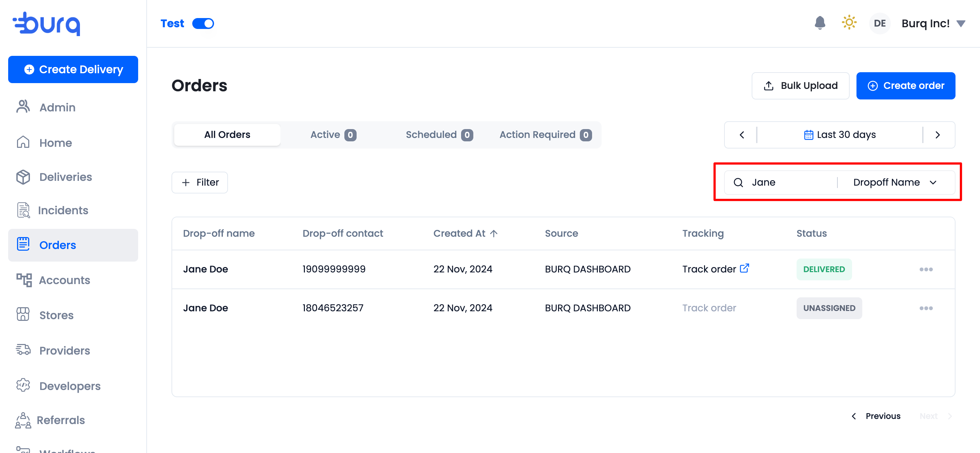The image size is (980, 453).
Task: Click the notification bell icon
Action: 819,23
